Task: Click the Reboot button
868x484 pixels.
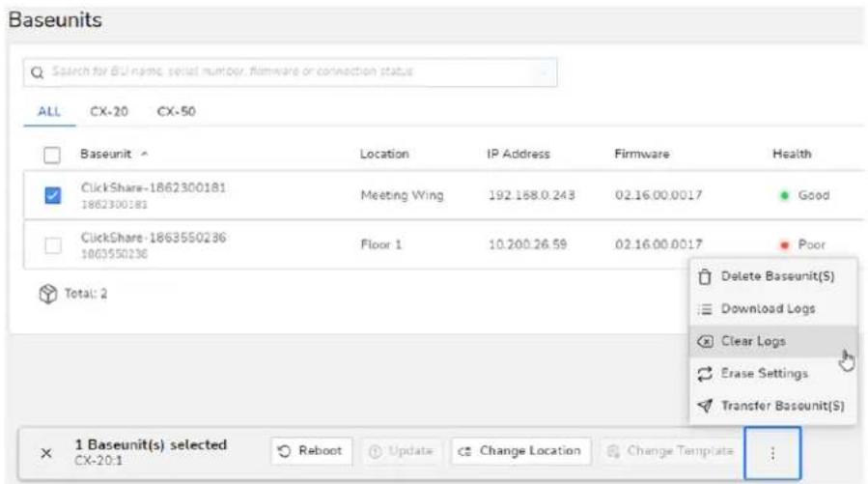Action: 311,451
